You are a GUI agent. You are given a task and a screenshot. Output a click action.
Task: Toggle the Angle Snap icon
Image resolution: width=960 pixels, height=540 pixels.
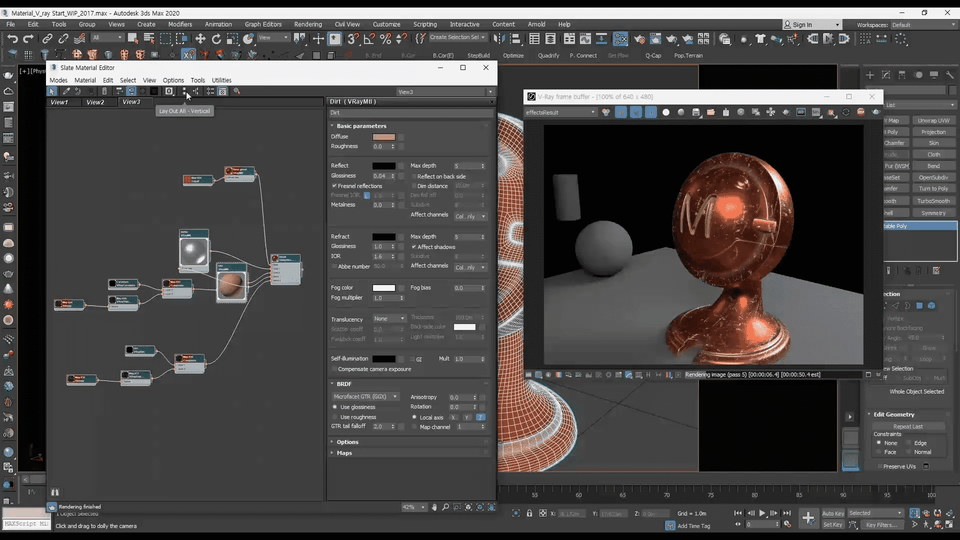click(x=369, y=39)
